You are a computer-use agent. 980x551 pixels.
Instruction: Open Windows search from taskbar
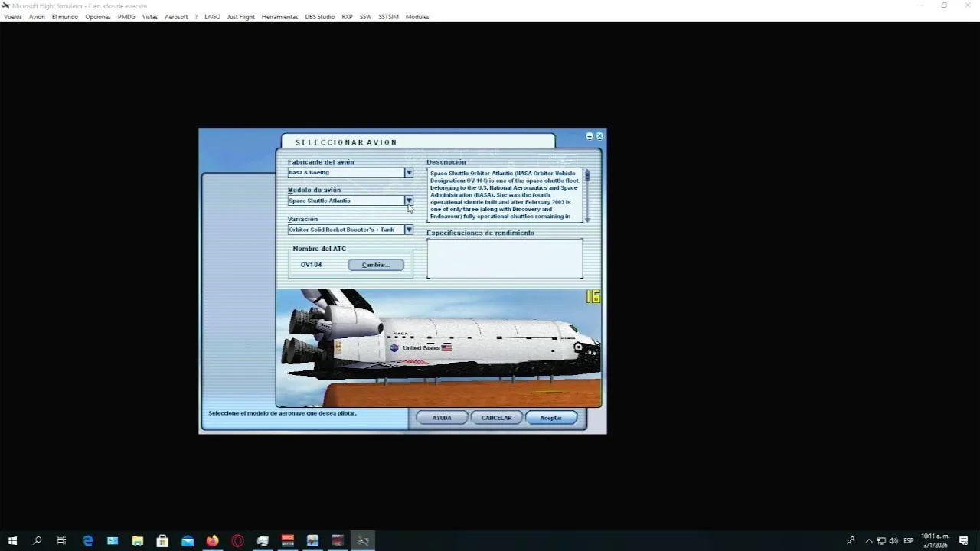click(37, 541)
